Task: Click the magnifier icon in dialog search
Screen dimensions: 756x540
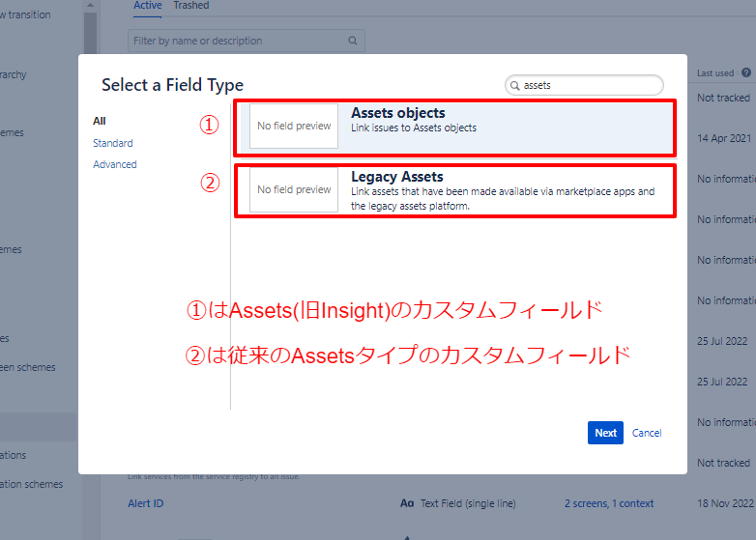Action: point(515,86)
